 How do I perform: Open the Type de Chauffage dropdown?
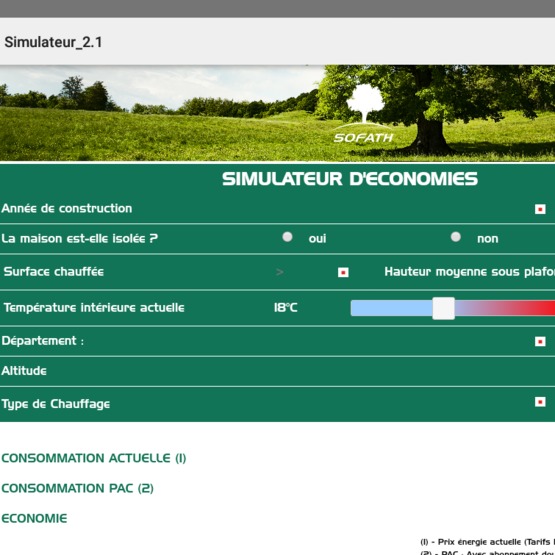tap(540, 402)
